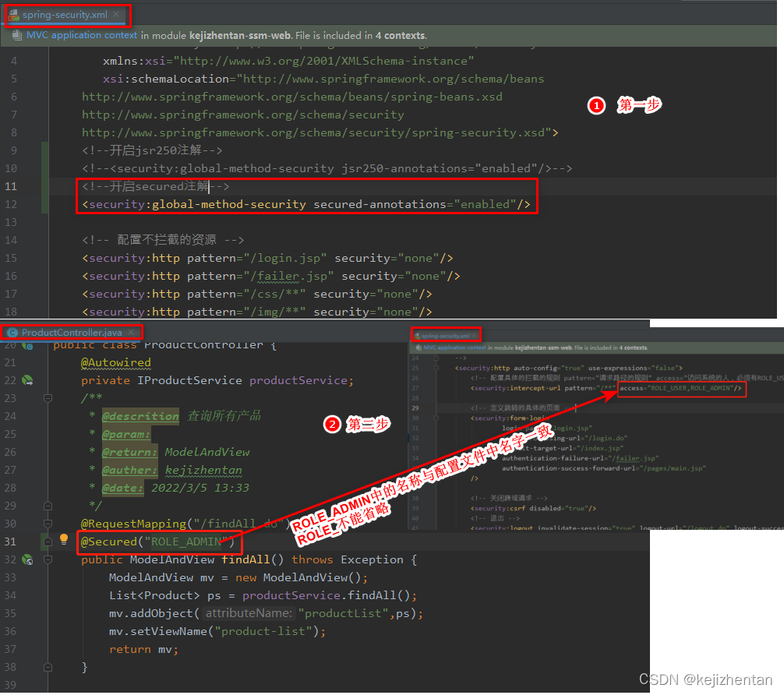This screenshot has height=695, width=784.
Task: Click line number 29 in right pane gutter
Action: click(x=415, y=408)
